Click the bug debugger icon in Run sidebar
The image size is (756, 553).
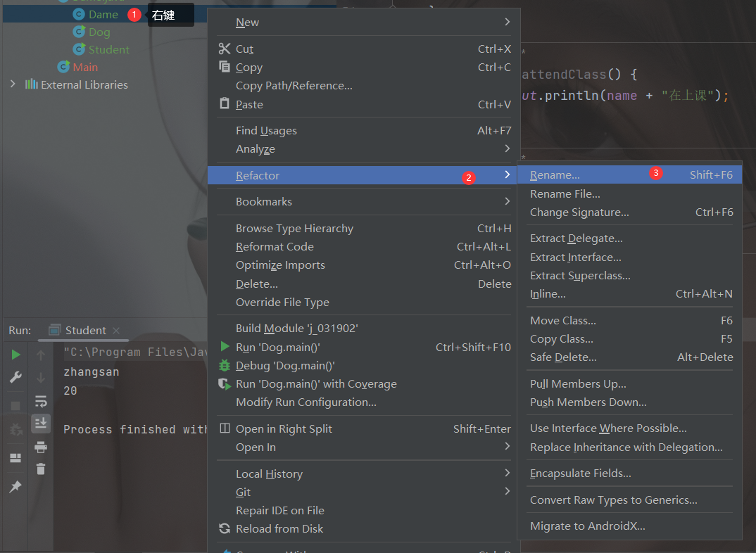point(15,428)
